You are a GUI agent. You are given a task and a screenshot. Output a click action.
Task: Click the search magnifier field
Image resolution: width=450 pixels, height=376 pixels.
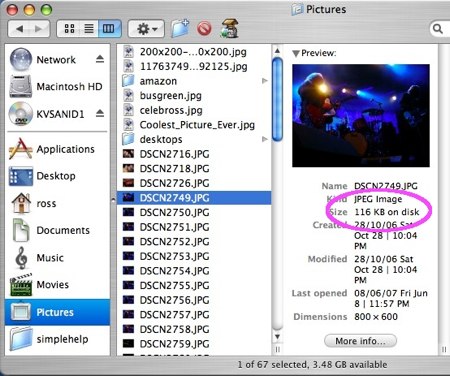439,29
